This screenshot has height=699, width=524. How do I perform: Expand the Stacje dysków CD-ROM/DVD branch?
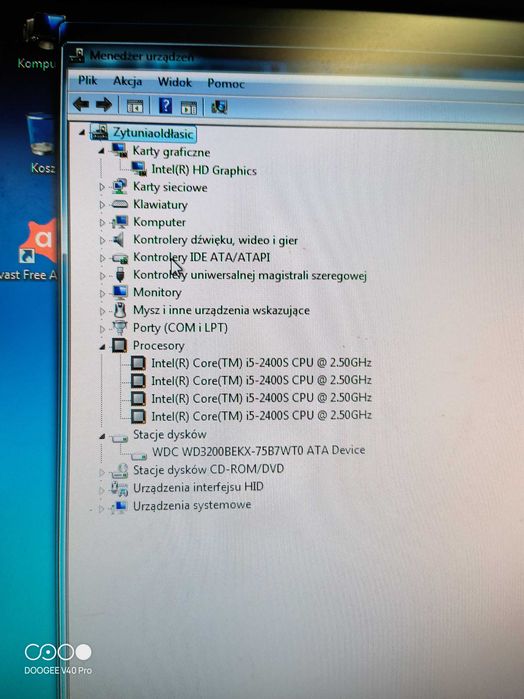[x=102, y=472]
